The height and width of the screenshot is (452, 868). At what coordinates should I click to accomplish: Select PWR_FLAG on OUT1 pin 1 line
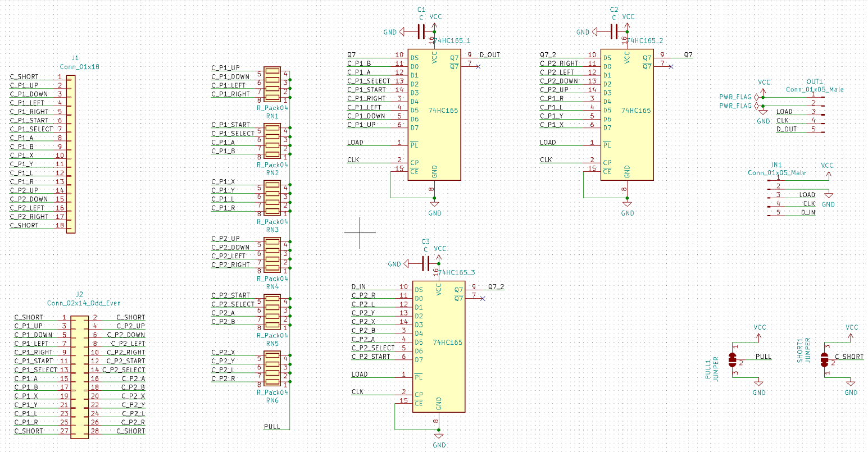click(x=739, y=97)
